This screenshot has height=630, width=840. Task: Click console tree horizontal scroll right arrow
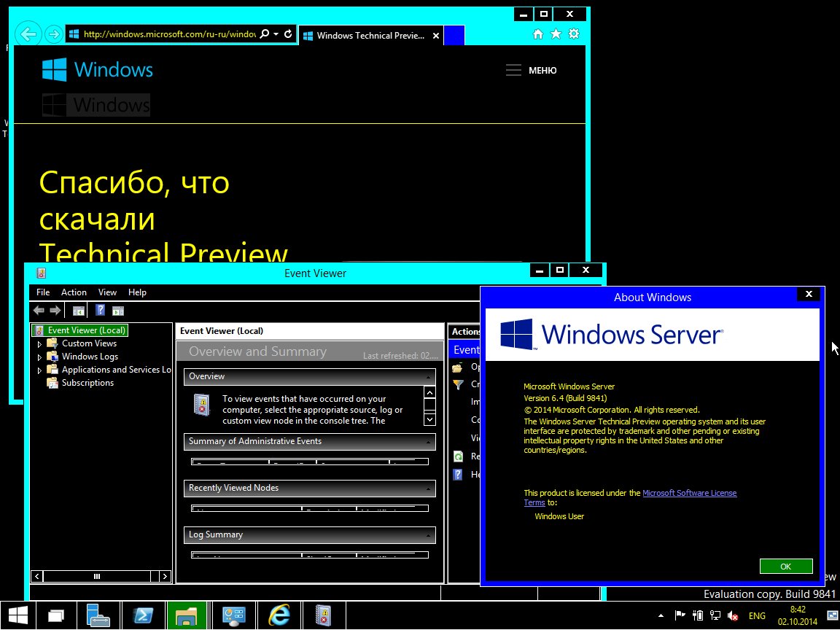pos(165,577)
